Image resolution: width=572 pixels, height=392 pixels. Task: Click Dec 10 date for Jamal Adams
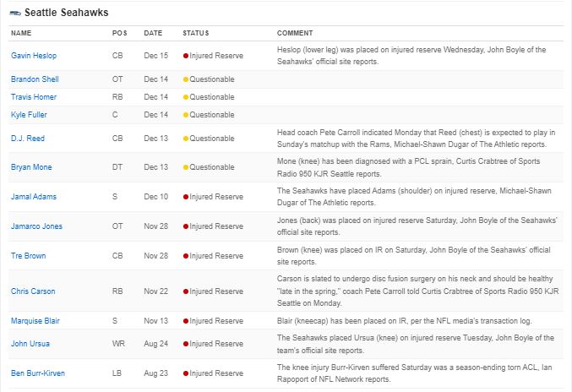[156, 197]
